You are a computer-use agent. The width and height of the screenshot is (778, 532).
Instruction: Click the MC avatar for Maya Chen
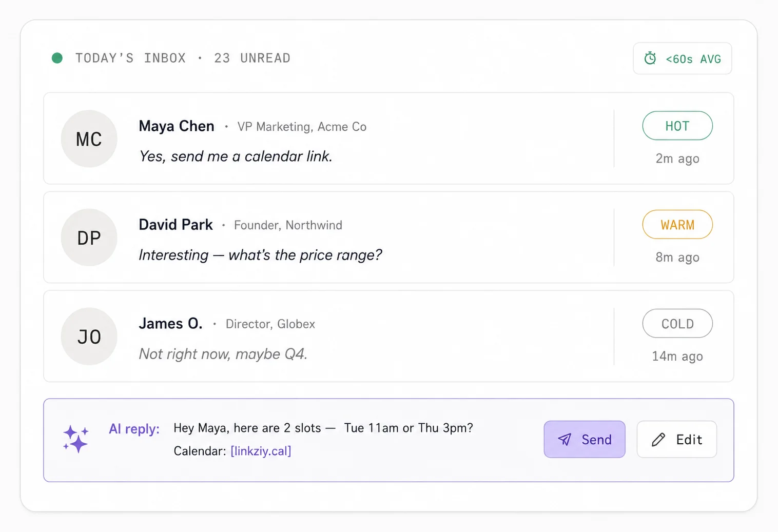tap(89, 139)
